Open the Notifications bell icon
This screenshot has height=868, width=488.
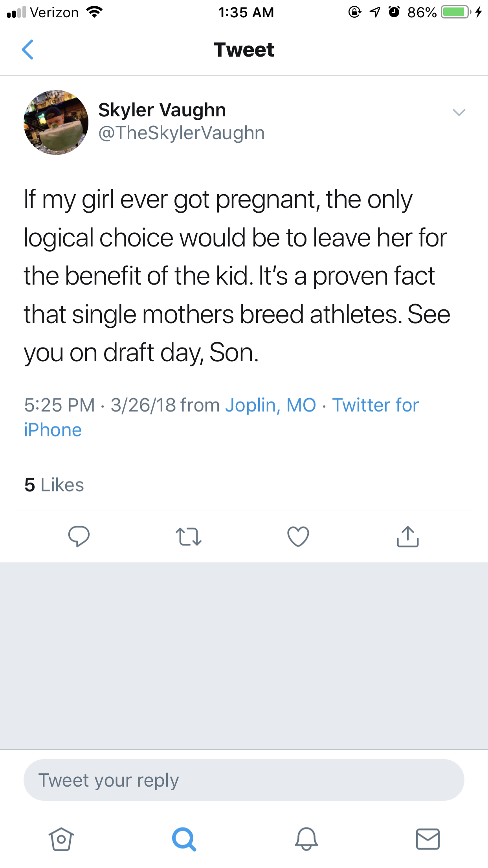(306, 839)
